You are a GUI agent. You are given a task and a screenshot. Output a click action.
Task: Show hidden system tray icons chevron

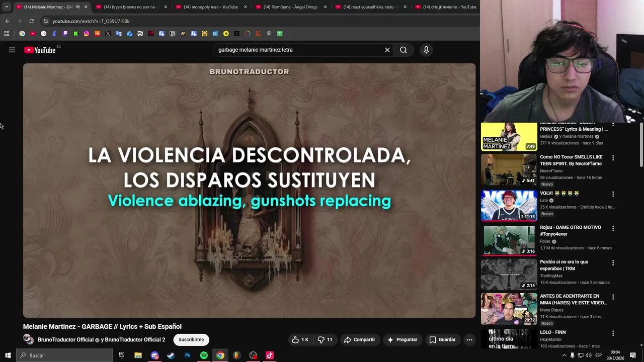[564, 355]
